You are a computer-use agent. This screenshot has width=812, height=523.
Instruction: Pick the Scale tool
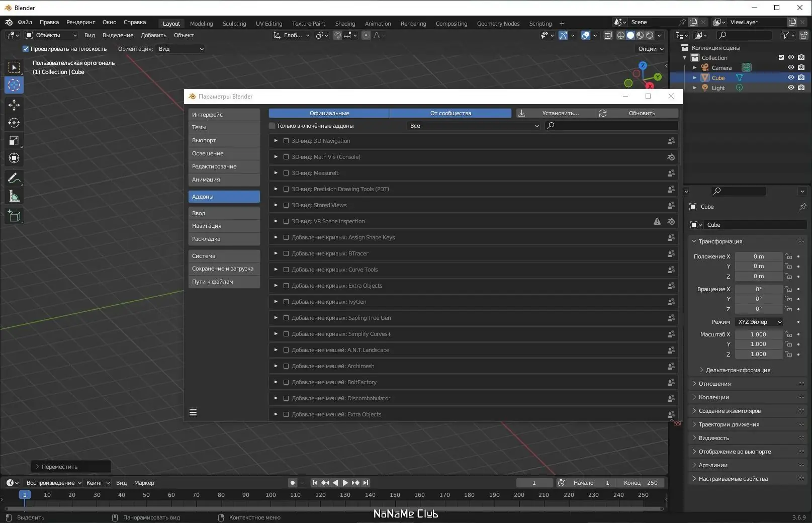[x=14, y=140]
